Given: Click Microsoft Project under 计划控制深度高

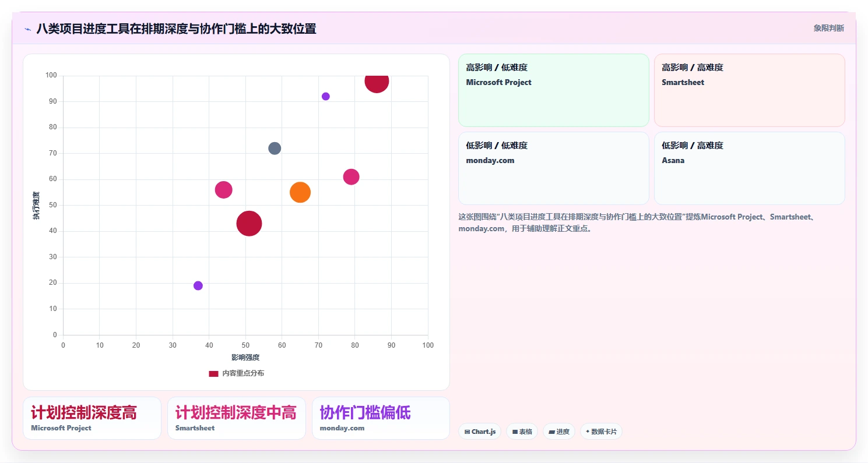Looking at the screenshot, I should [x=61, y=428].
